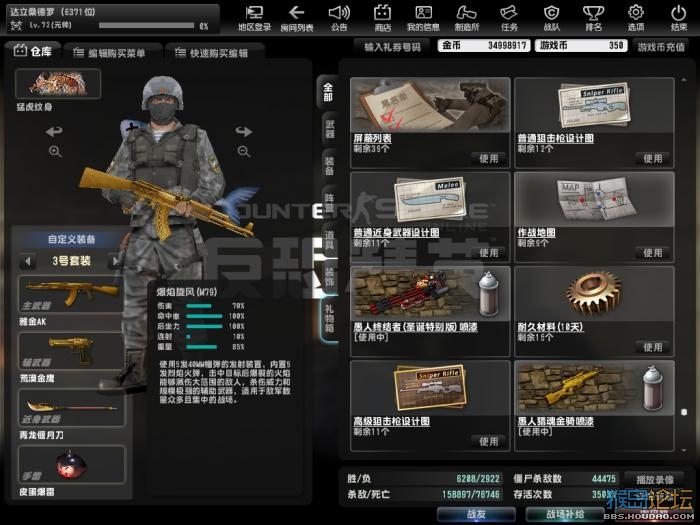The image size is (700, 525).
Task: Select the 猛虎纹身 tiger tattoo item
Action: pos(58,83)
